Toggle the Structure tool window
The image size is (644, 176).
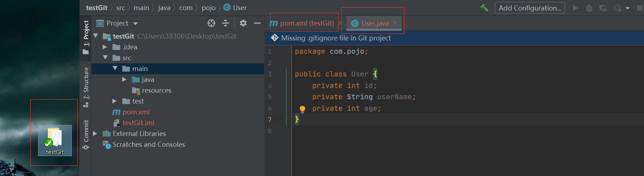(x=86, y=87)
